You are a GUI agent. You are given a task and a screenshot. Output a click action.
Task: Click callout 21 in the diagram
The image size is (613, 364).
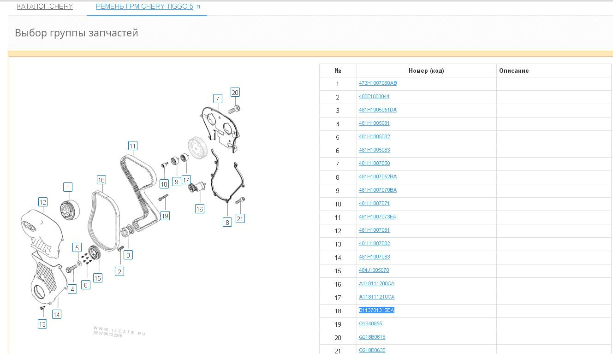click(240, 218)
